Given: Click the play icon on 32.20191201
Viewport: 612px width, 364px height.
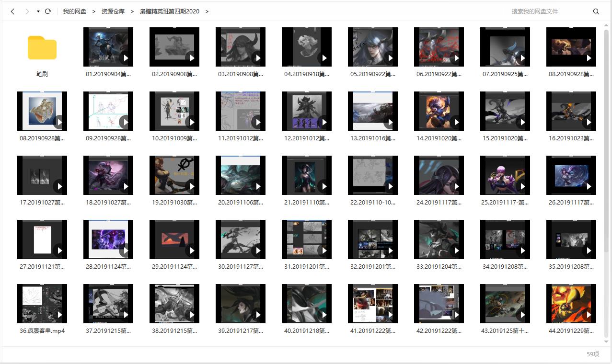Looking at the screenshot, I should (390, 250).
